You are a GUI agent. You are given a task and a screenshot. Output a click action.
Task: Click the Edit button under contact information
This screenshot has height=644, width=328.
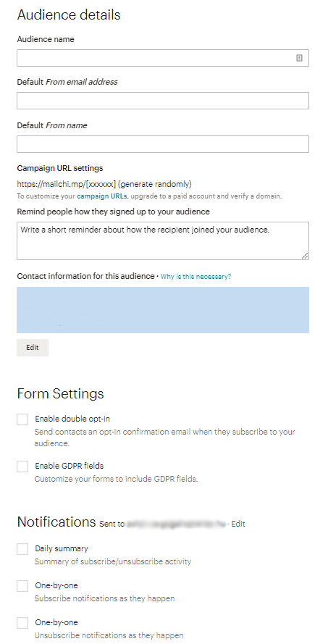(x=33, y=348)
